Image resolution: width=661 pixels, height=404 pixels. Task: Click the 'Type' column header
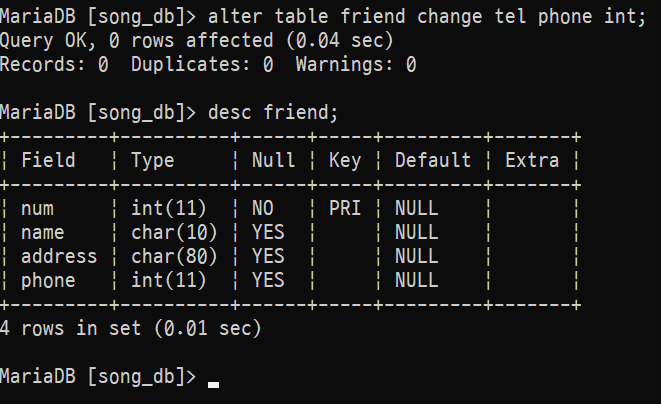point(153,161)
